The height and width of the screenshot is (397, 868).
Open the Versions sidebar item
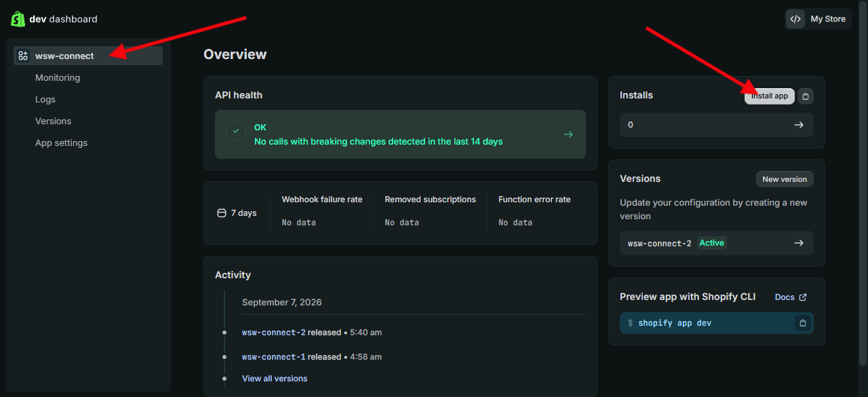[x=53, y=121]
